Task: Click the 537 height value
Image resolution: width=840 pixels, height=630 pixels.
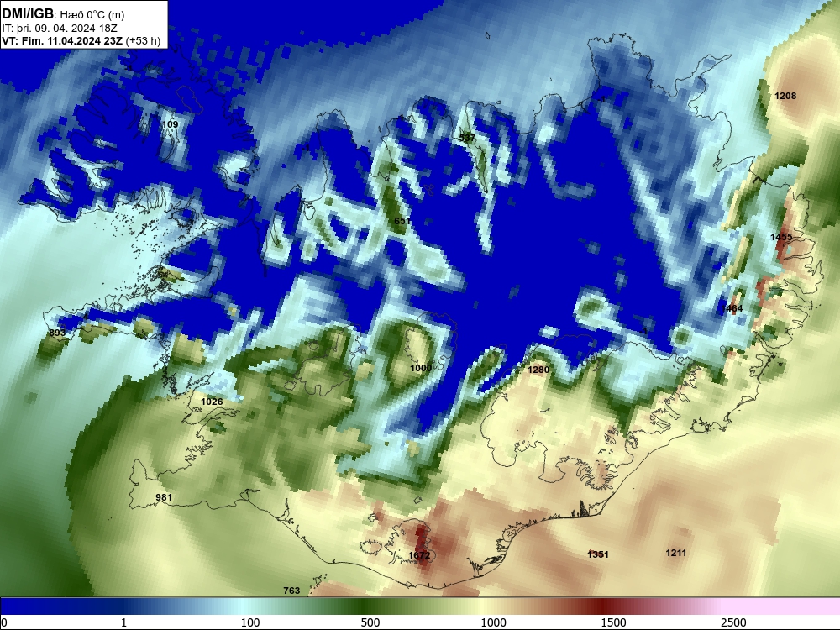Action: [467, 139]
